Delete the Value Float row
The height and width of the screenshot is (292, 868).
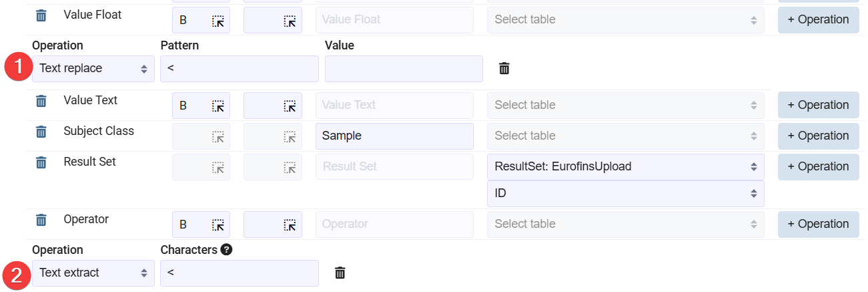41,15
